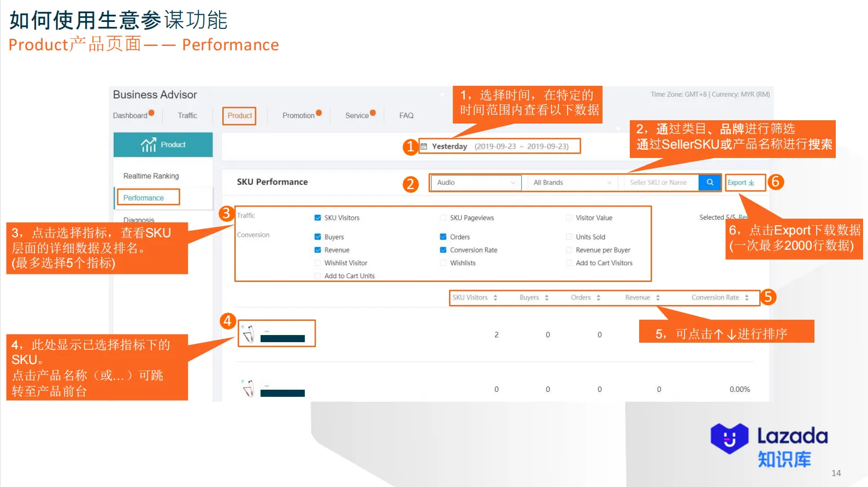
Task: Sort by SKU Visitors column arrows
Action: [x=495, y=298]
